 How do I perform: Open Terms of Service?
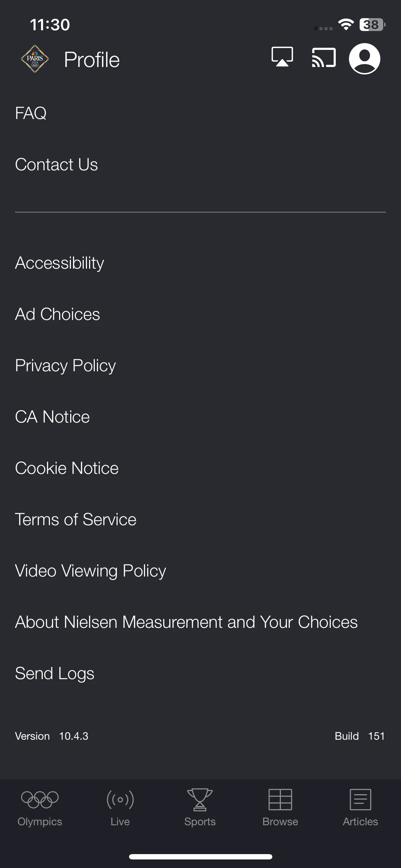[76, 520]
